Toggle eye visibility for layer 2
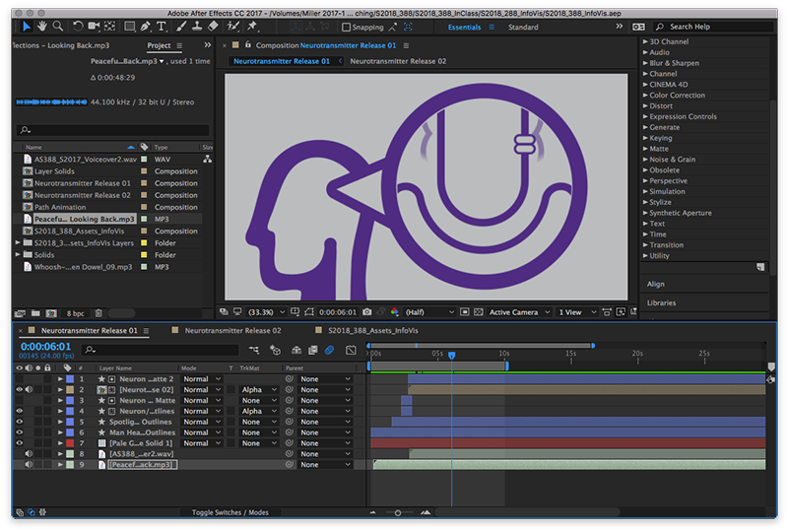This screenshot has height=532, width=788. pyautogui.click(x=20, y=390)
